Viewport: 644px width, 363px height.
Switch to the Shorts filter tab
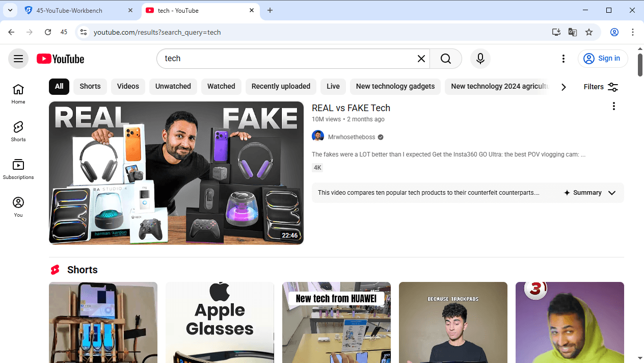[x=90, y=87]
